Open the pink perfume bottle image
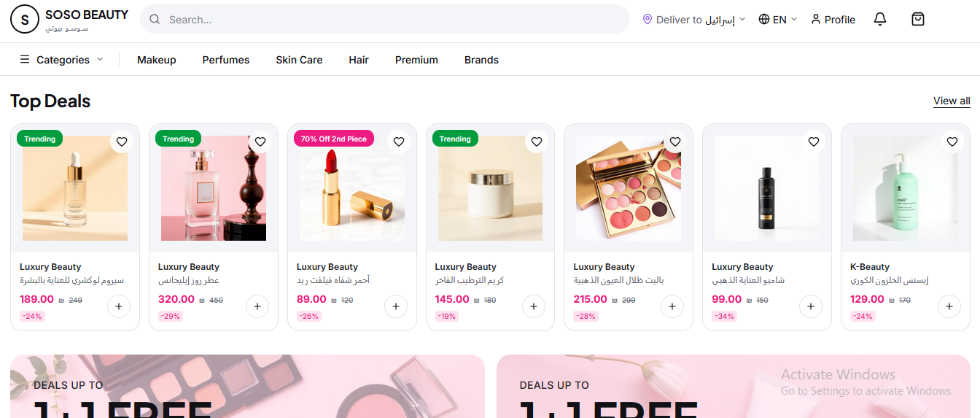The height and width of the screenshot is (418, 980). (214, 188)
